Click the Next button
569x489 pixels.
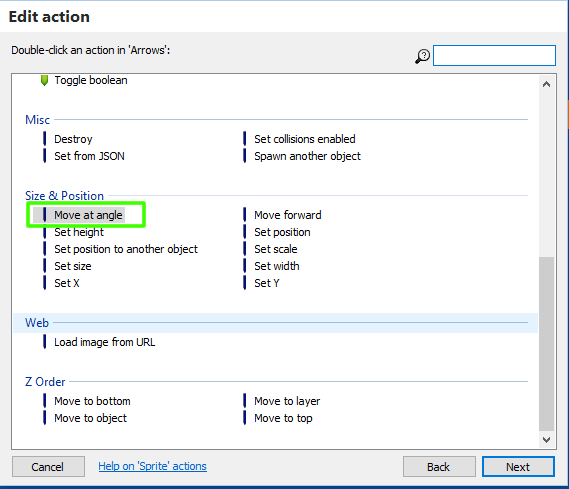(x=518, y=467)
